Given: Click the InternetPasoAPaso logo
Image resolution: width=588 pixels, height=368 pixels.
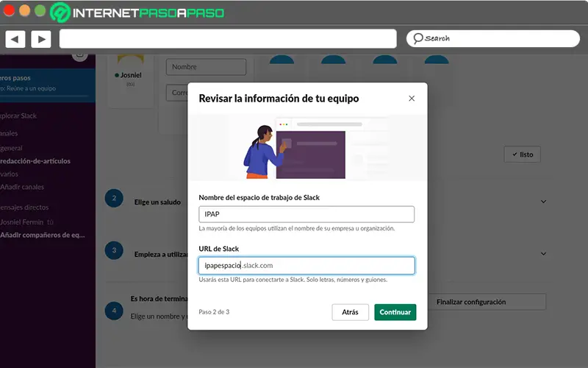Looking at the screenshot, I should (x=137, y=13).
